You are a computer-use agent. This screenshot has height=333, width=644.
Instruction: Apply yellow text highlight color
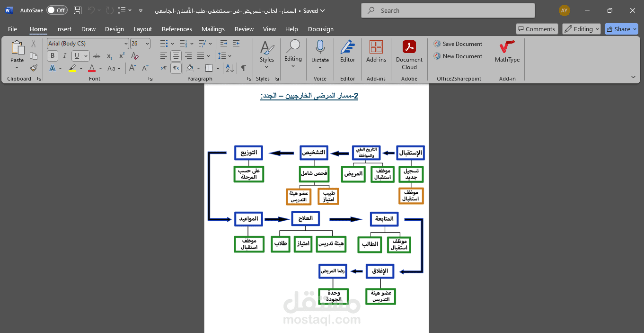tap(72, 68)
